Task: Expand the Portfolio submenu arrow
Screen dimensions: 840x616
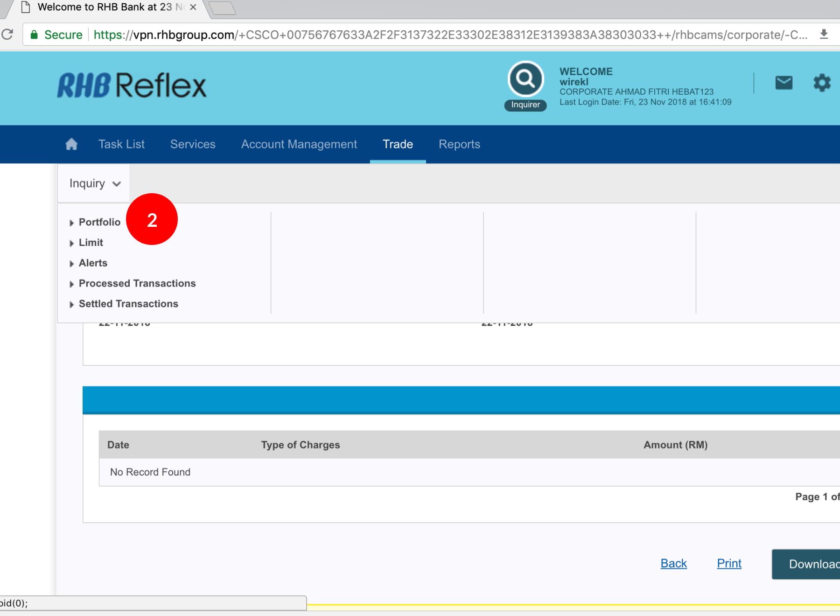Action: point(71,223)
